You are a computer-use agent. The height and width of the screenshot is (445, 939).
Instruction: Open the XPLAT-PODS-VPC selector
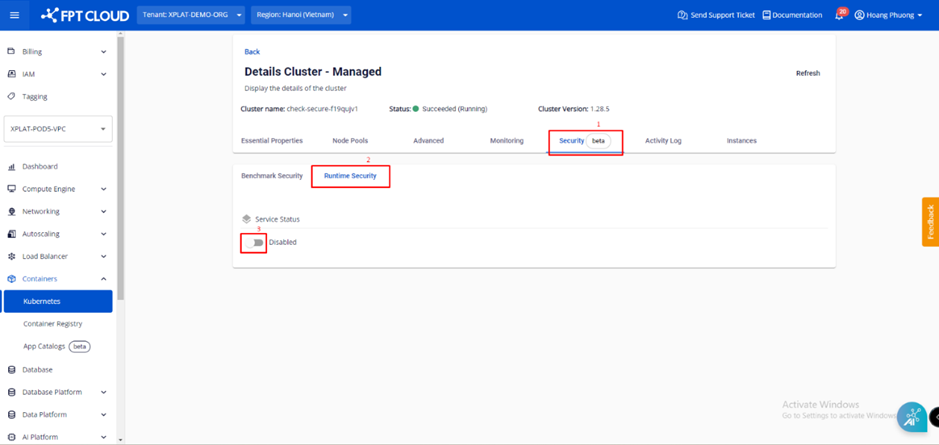[x=58, y=129]
